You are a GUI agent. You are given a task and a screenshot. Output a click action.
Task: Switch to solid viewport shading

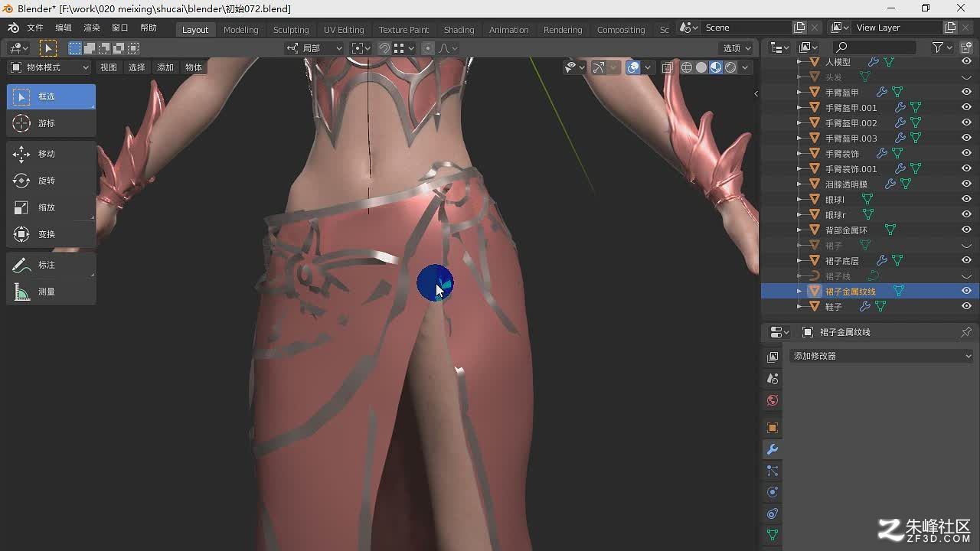701,67
